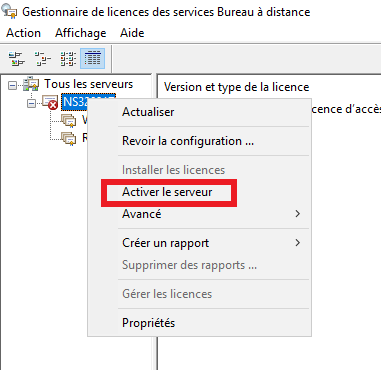
Task: Click the Tous les serveurs network icon
Action: [31, 84]
